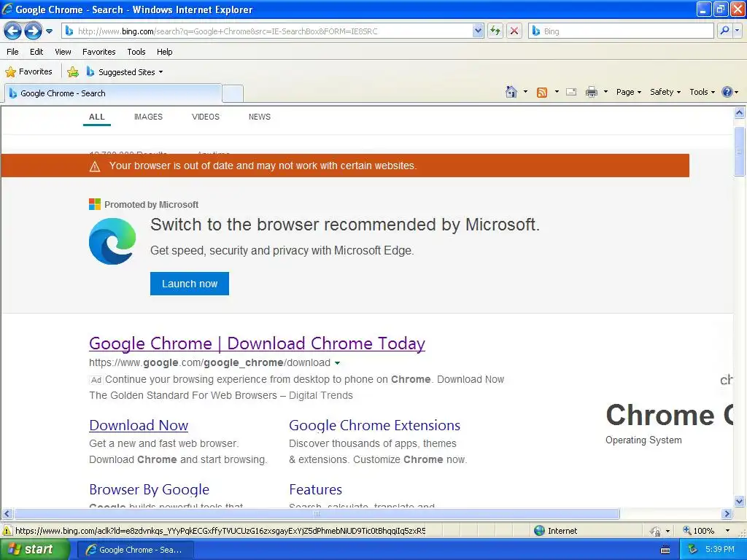Image resolution: width=747 pixels, height=560 pixels.
Task: Click the Forward navigation arrow
Action: coord(33,31)
